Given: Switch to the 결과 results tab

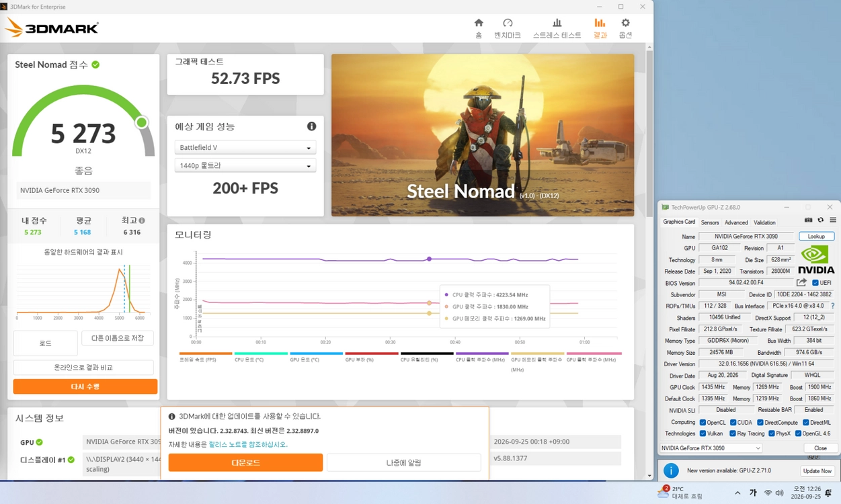Looking at the screenshot, I should point(600,28).
